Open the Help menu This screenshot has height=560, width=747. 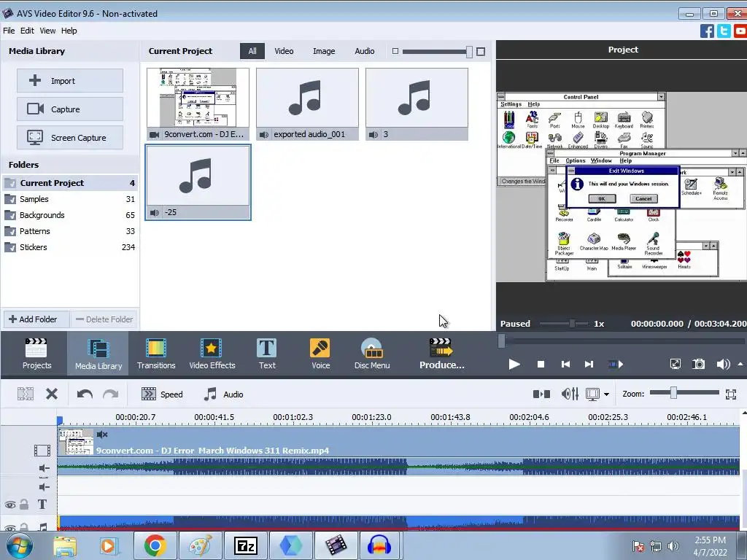click(x=69, y=31)
